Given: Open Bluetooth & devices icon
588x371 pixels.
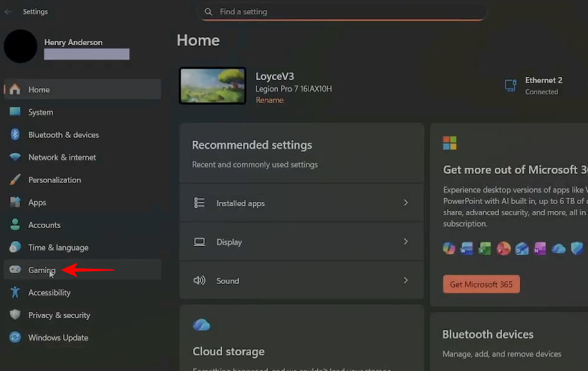Looking at the screenshot, I should tap(15, 135).
